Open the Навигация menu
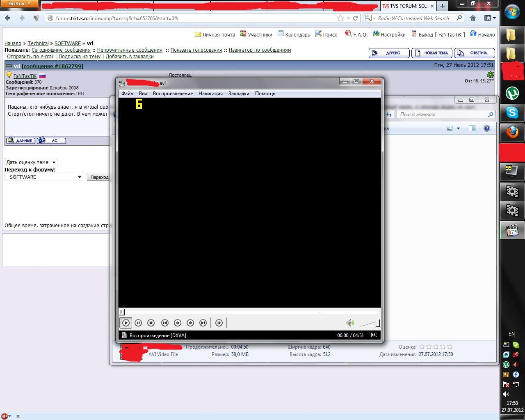Viewport: 525px width, 420px height. click(210, 94)
